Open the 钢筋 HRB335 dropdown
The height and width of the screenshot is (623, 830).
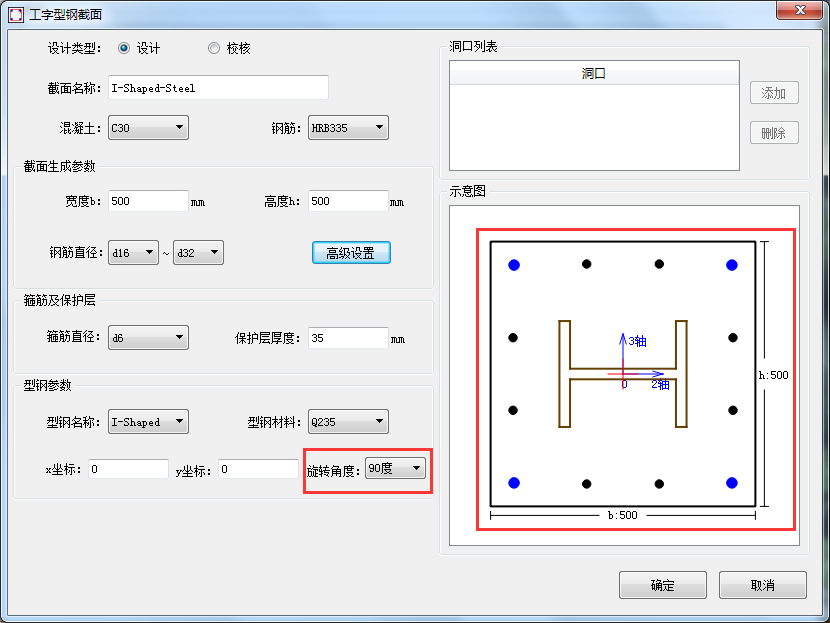[348, 128]
